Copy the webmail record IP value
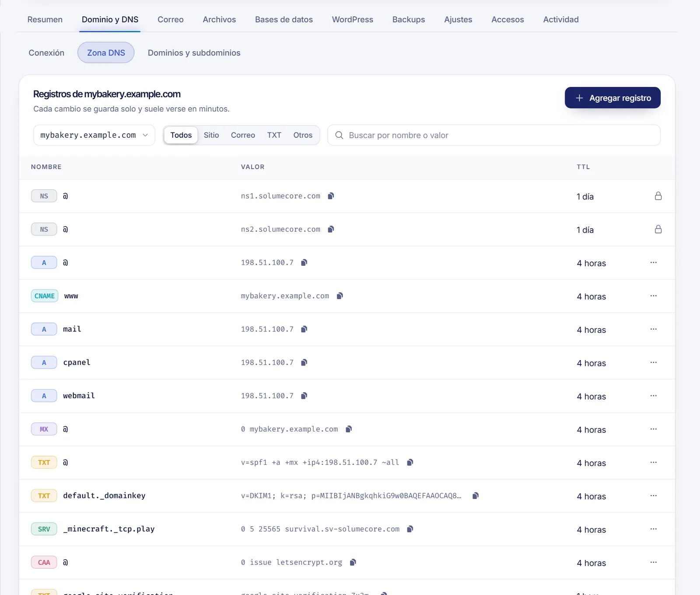700x595 pixels. (x=304, y=396)
